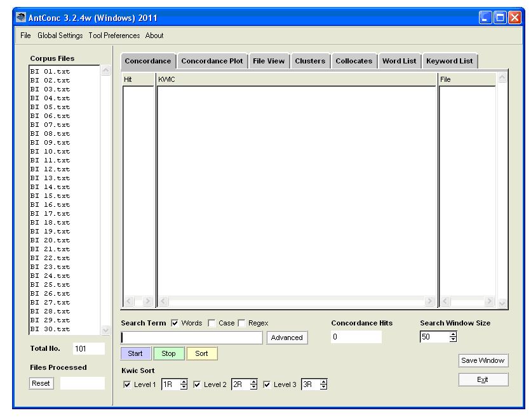Click the Reset button
531x420 pixels.
coord(41,383)
